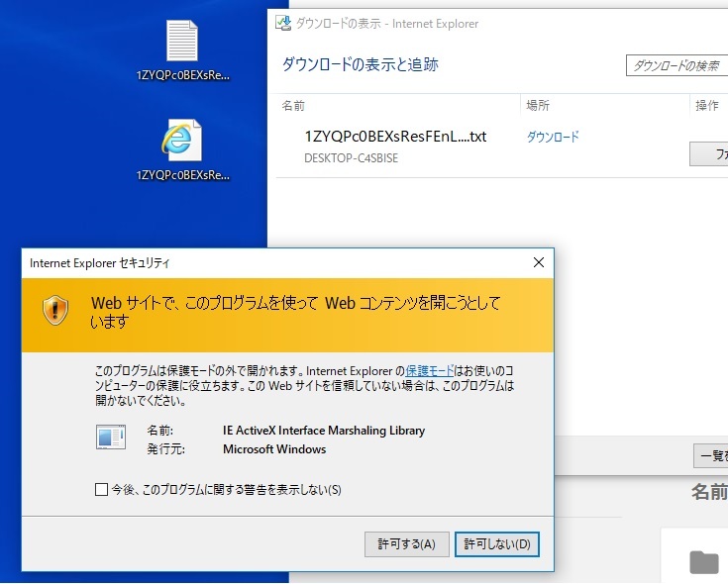Sort downloads by the 場所 column header

538,105
